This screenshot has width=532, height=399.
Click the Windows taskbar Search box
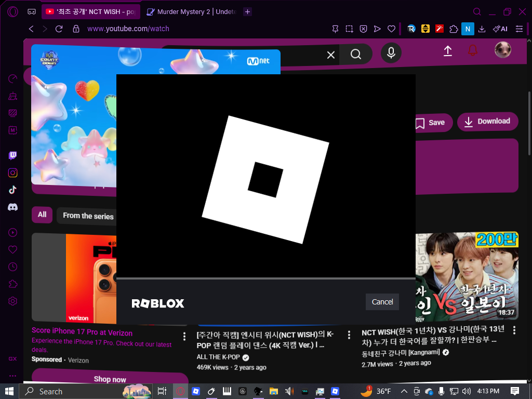[86, 391]
